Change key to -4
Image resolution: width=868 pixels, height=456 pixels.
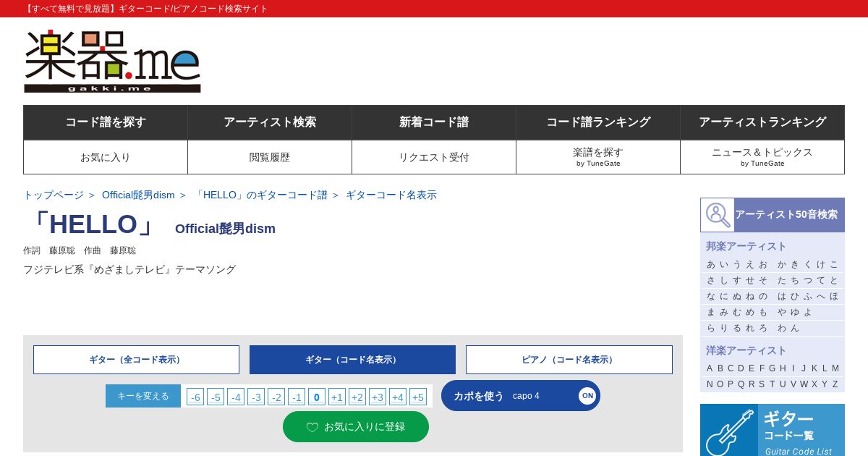point(236,397)
